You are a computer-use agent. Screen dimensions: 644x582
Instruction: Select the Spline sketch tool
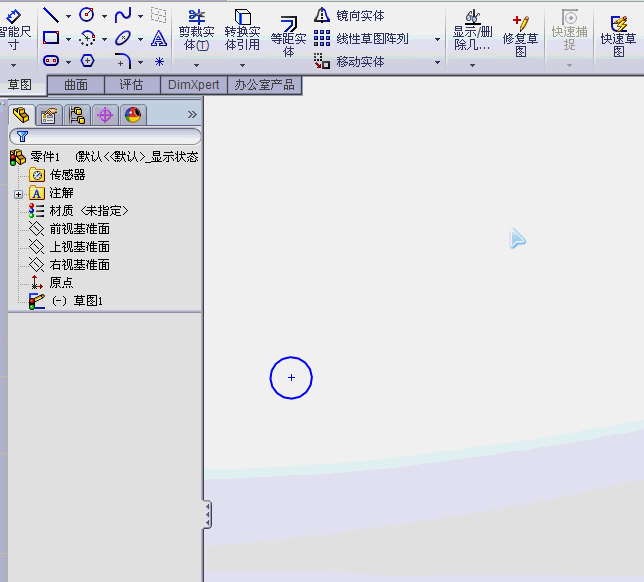pos(123,15)
